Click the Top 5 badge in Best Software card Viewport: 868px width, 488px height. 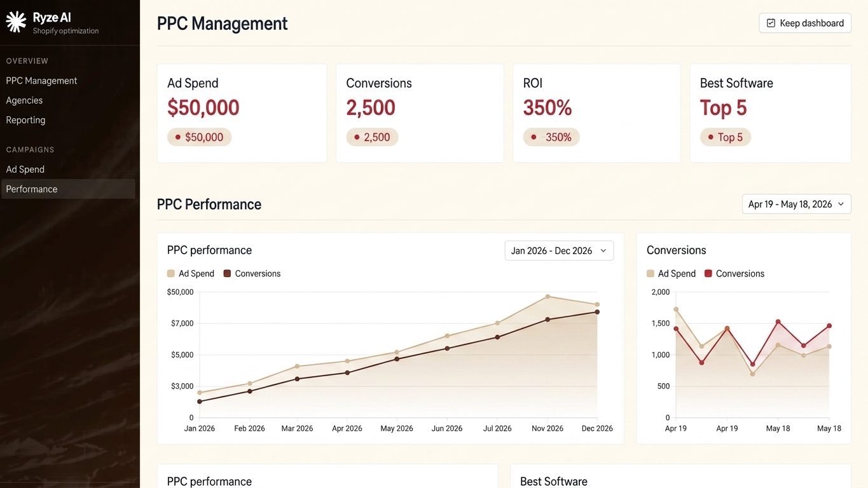pyautogui.click(x=725, y=137)
